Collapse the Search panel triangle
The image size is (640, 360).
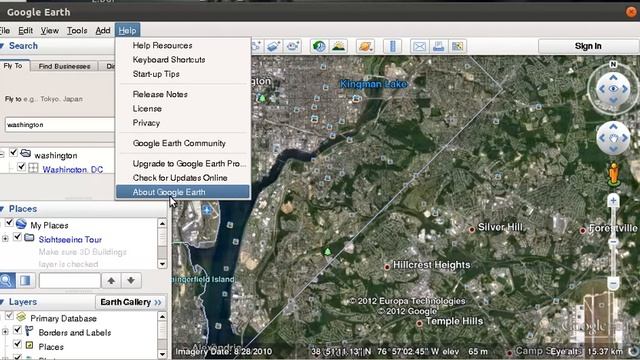tap(2, 46)
